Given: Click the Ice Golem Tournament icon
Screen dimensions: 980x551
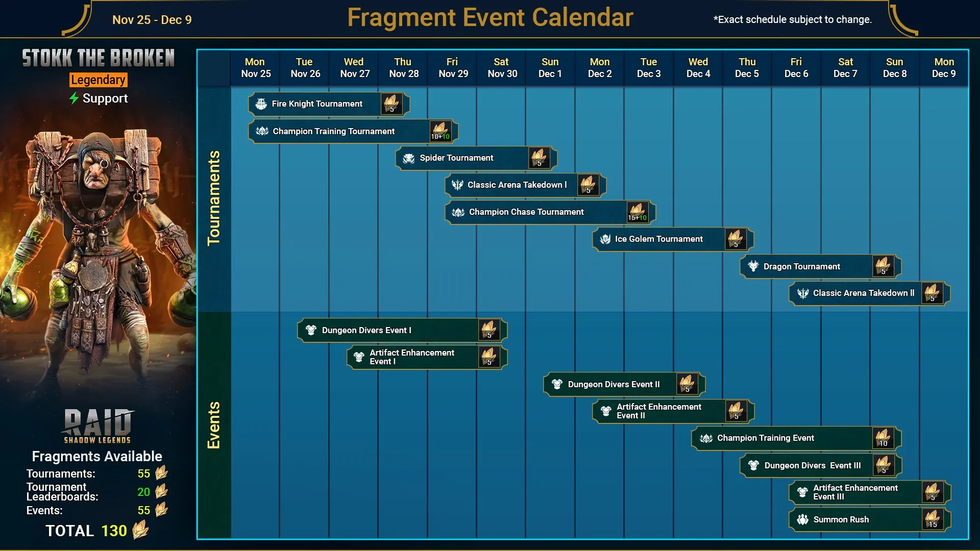Looking at the screenshot, I should [x=606, y=239].
